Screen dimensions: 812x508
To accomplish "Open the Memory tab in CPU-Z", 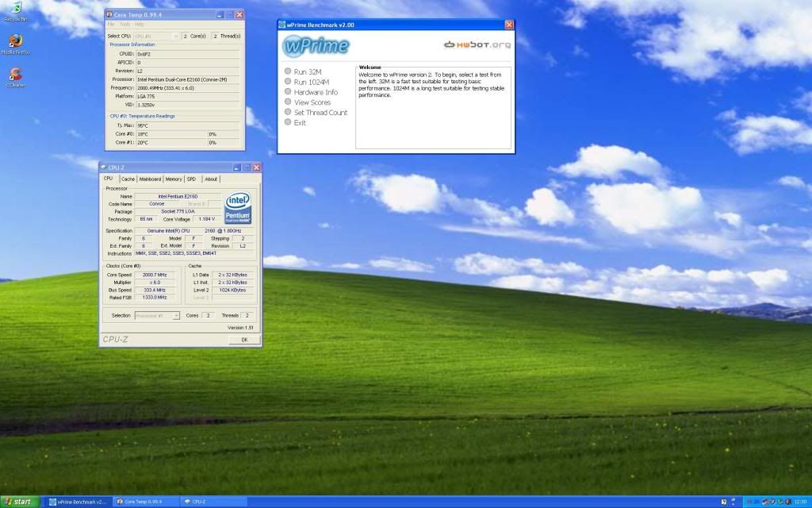I will (x=174, y=179).
